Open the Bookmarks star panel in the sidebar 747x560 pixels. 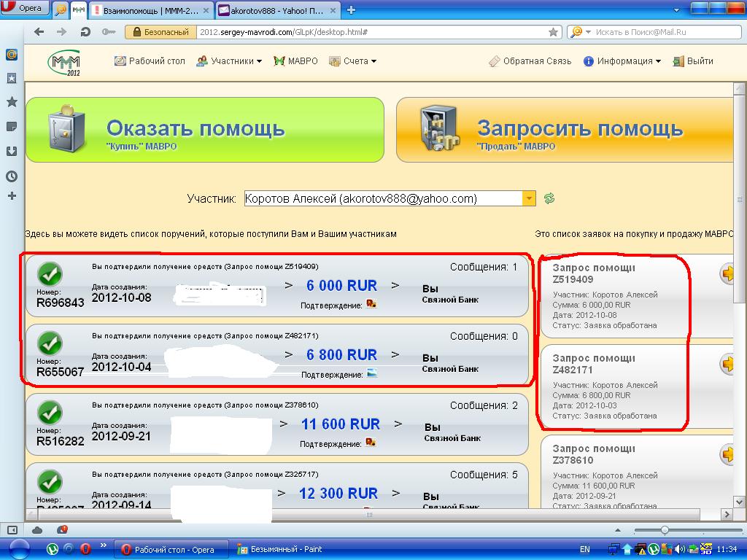(x=12, y=101)
